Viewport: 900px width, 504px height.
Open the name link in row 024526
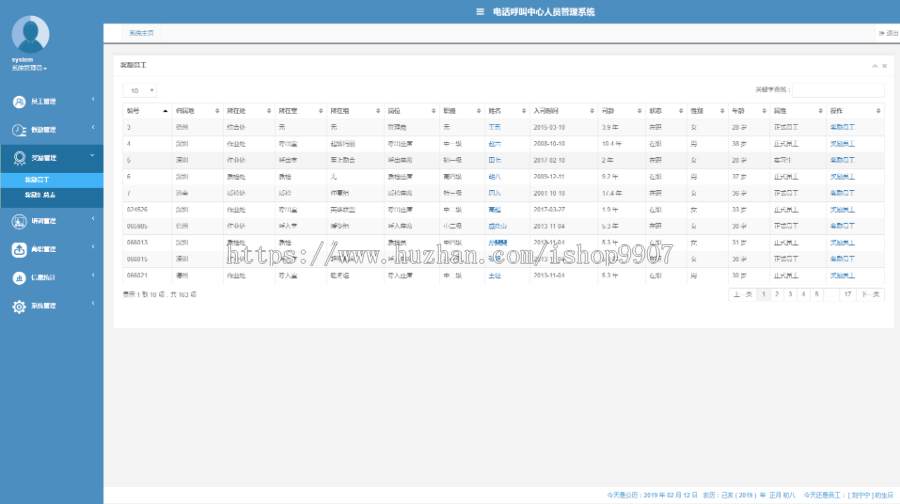point(494,210)
